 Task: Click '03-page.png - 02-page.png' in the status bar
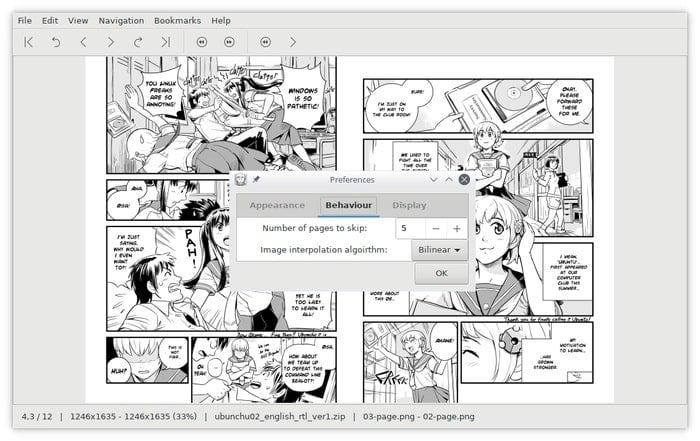419,416
